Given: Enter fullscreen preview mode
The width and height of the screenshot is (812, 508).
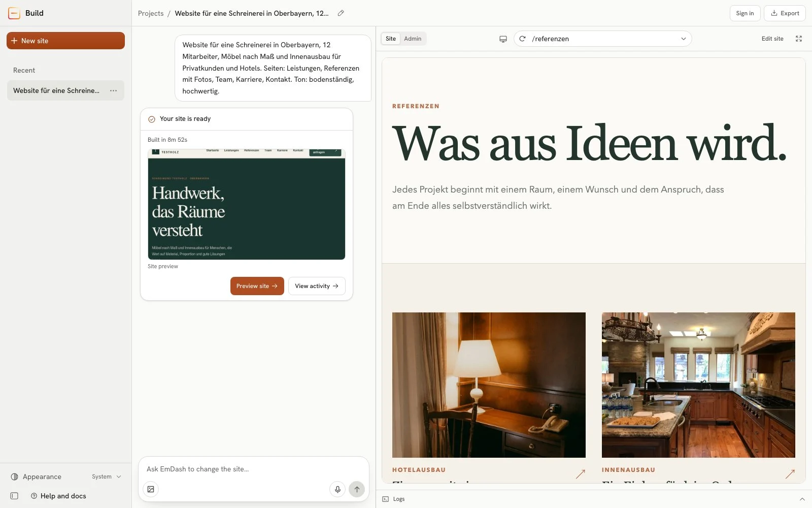Looking at the screenshot, I should pyautogui.click(x=799, y=39).
